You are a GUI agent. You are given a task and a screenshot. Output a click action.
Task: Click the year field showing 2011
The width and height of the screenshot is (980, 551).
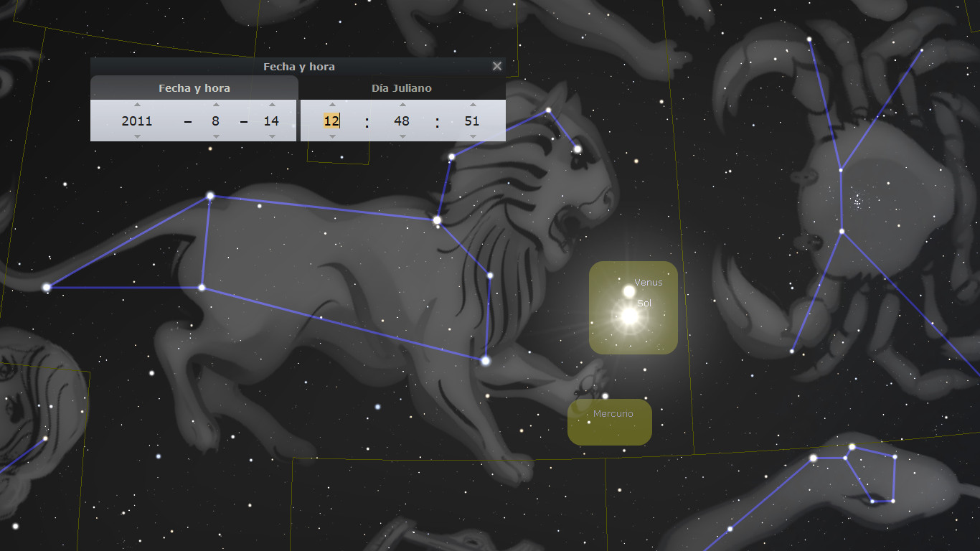(x=137, y=121)
